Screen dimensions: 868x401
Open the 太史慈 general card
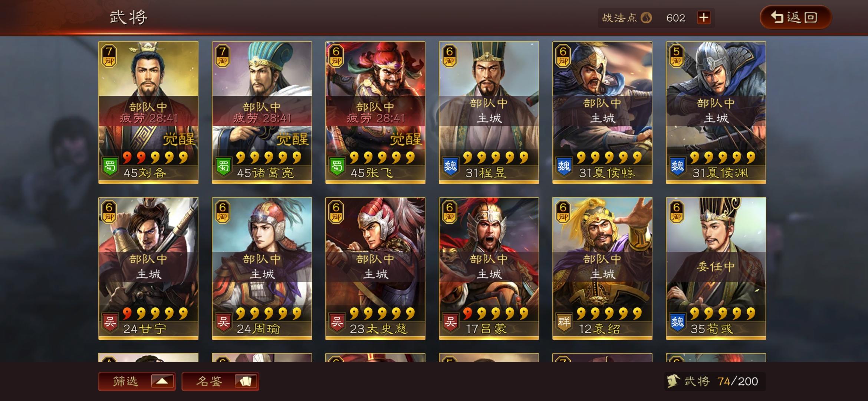click(375, 268)
